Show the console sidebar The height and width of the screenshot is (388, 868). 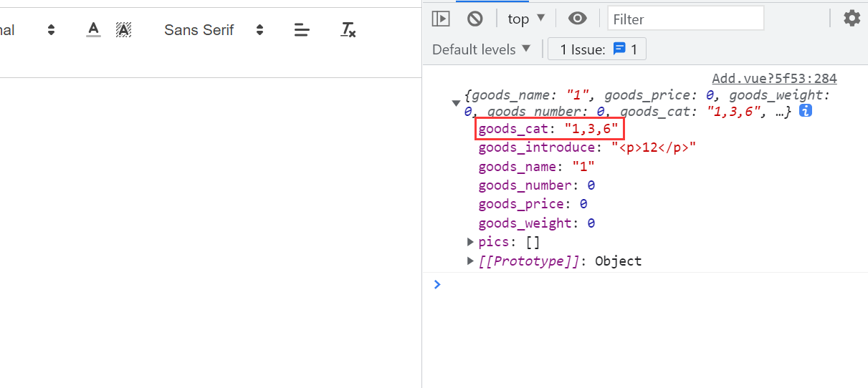(441, 19)
